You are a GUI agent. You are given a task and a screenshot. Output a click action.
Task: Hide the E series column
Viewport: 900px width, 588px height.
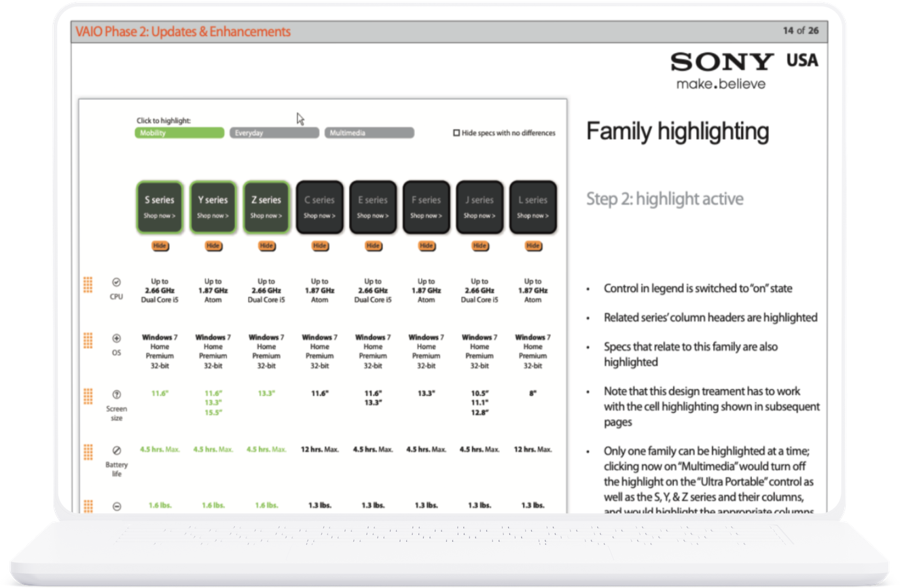pyautogui.click(x=373, y=246)
